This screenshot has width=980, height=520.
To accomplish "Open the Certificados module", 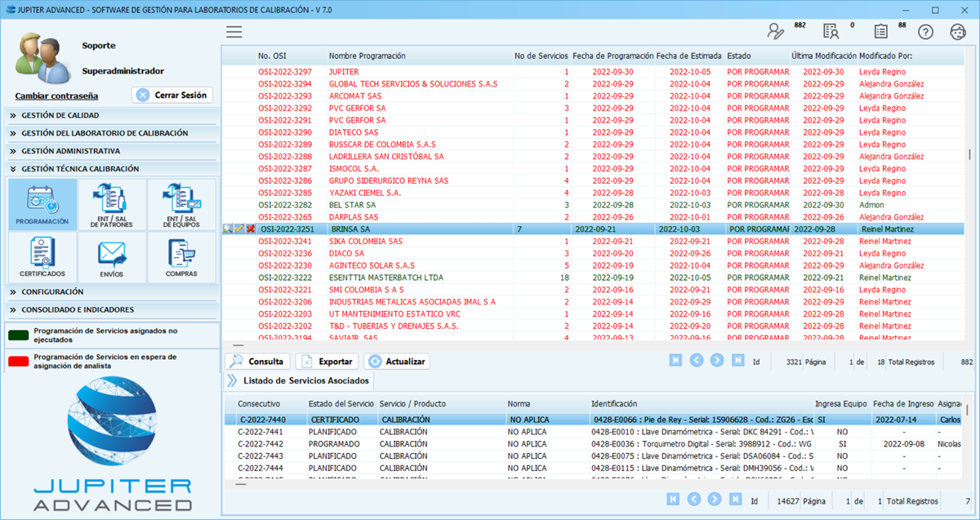I will tap(42, 257).
